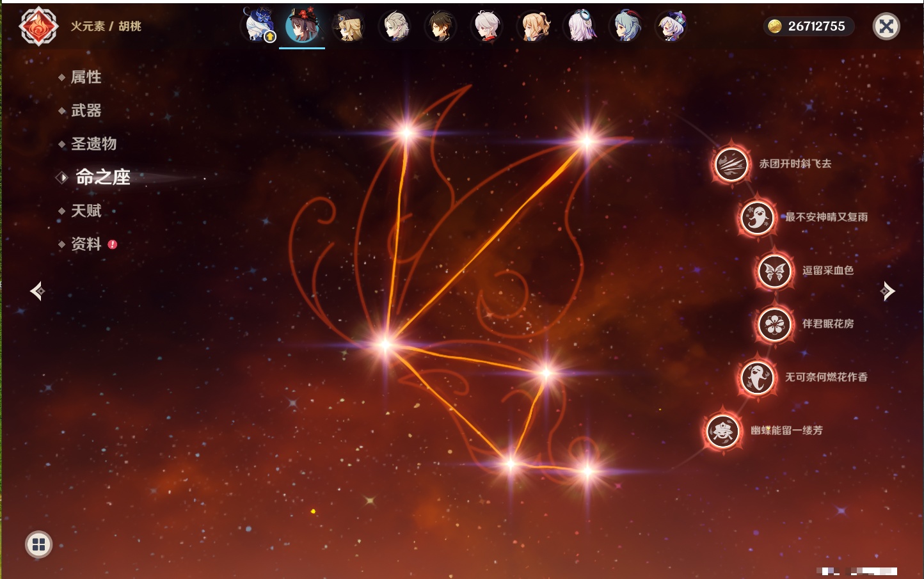The width and height of the screenshot is (924, 579).
Task: Go to next character with right arrow
Action: 888,291
